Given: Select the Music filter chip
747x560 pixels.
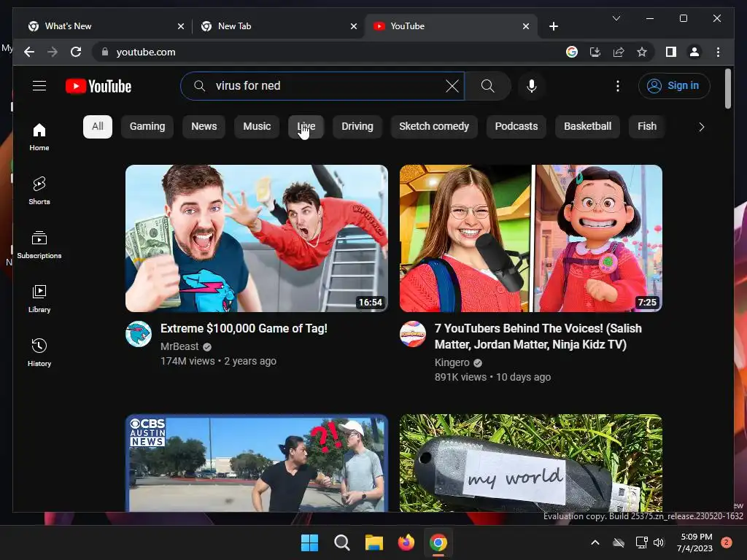Looking at the screenshot, I should (x=257, y=127).
